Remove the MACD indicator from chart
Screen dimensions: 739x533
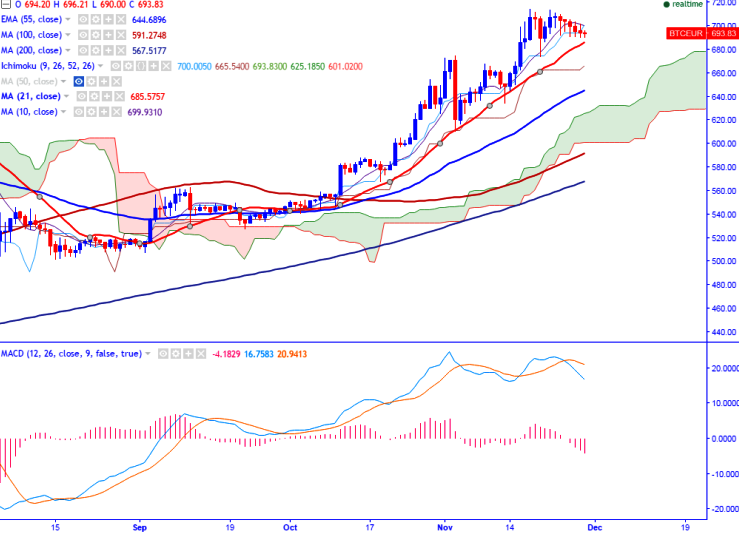point(201,353)
